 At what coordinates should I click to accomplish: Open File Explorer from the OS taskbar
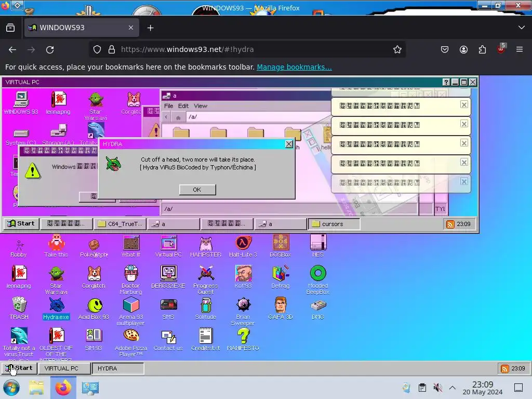(x=36, y=388)
